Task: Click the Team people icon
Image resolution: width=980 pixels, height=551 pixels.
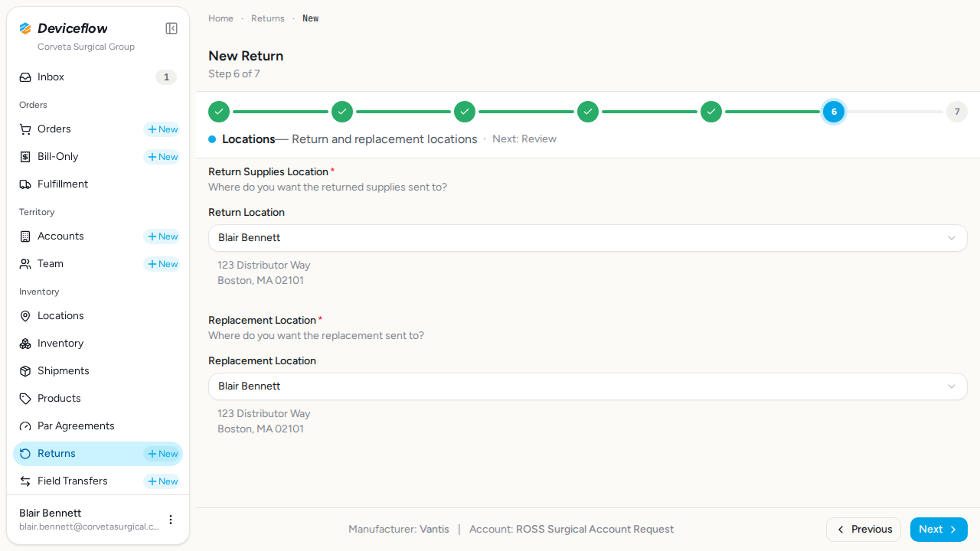Action: point(25,264)
